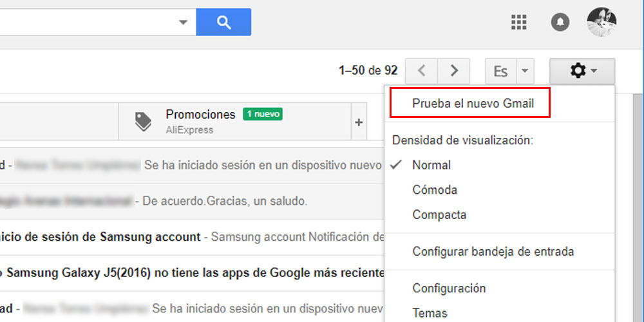Open the Samsung account login email
The image size is (644, 322).
pyautogui.click(x=192, y=237)
